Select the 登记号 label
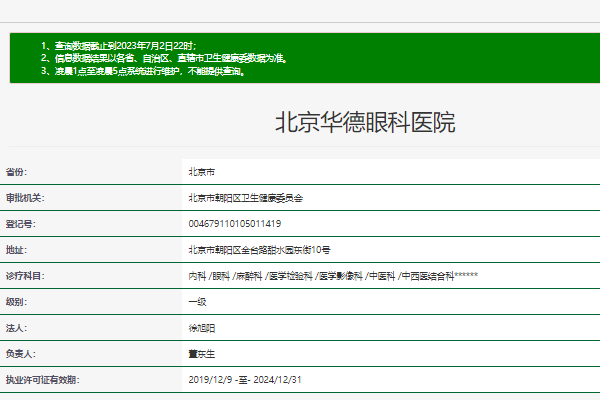Viewport: 600px width, 400px height. 21,224
